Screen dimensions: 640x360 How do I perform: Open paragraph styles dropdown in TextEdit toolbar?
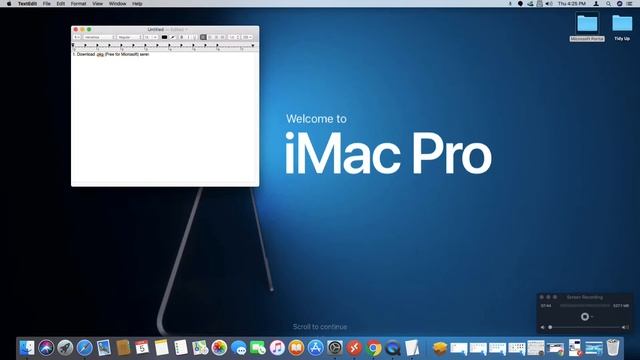(x=77, y=37)
